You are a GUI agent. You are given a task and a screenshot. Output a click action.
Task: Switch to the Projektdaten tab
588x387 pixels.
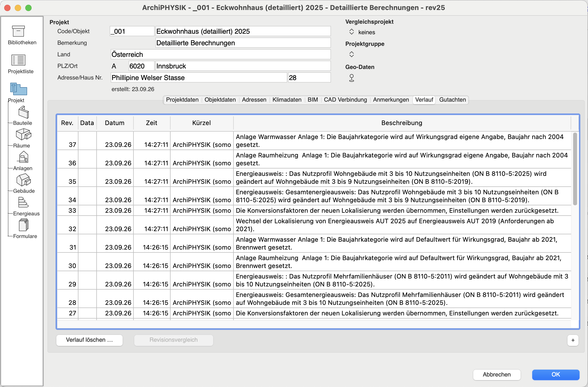tap(182, 100)
